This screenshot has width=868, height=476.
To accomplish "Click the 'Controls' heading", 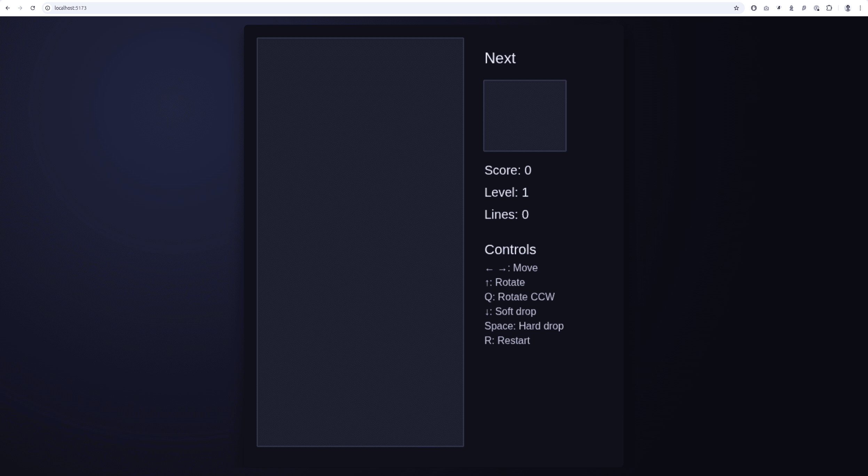I will (510, 249).
